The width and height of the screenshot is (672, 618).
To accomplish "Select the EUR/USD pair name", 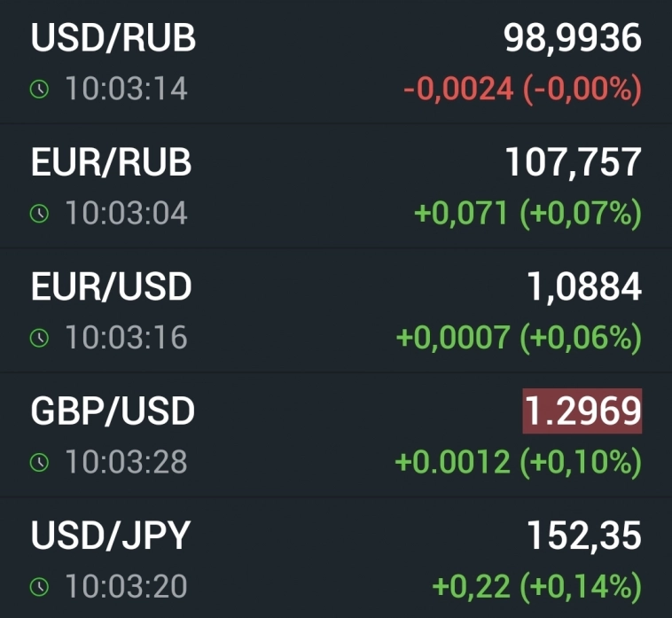I will click(x=112, y=286).
